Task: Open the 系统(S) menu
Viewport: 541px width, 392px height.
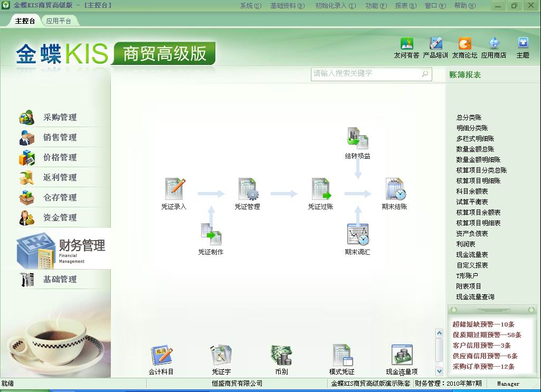Action: [x=251, y=5]
